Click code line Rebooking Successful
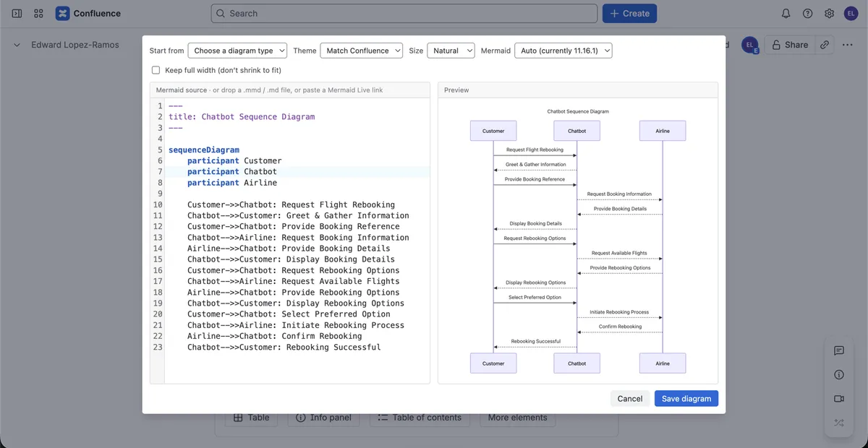868x448 pixels. (x=284, y=347)
